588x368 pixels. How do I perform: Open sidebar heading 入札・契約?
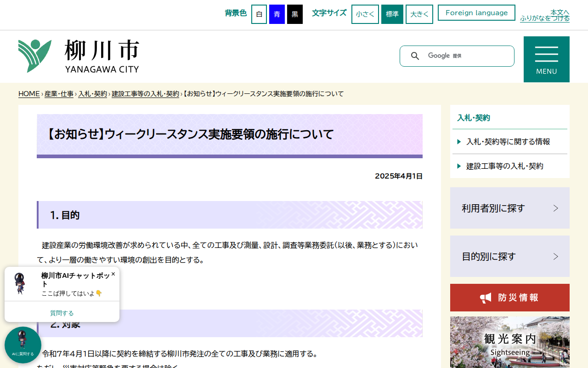coord(474,118)
